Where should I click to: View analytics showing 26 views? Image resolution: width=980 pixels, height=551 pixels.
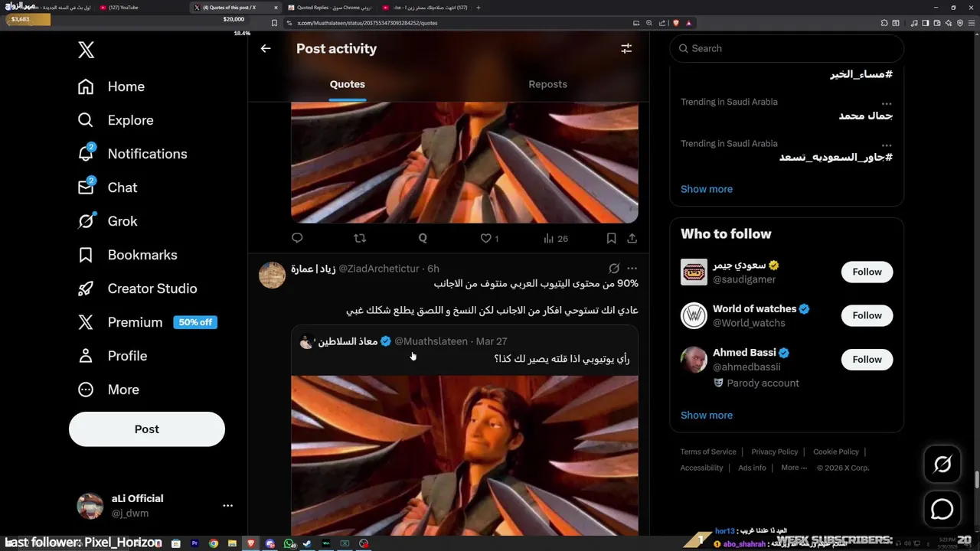tap(556, 239)
